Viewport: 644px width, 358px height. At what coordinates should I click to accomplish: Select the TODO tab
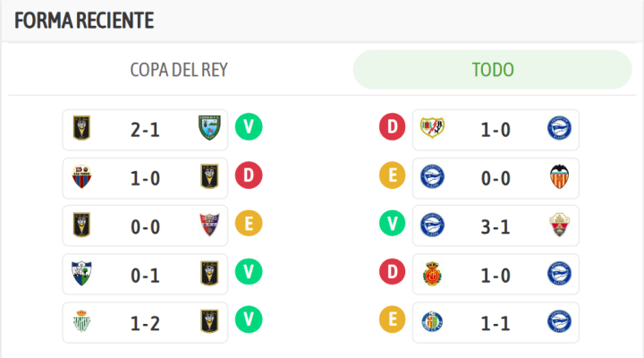494,70
